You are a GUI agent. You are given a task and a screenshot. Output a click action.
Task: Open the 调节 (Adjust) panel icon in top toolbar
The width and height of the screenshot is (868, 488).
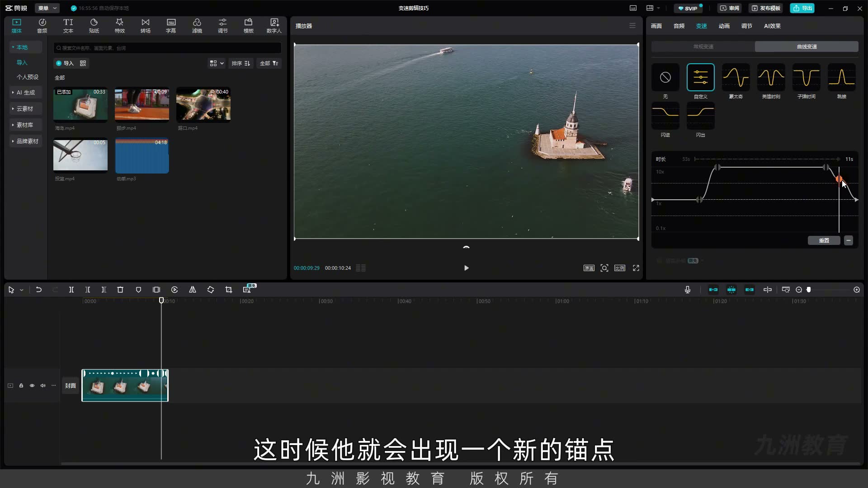[222, 26]
